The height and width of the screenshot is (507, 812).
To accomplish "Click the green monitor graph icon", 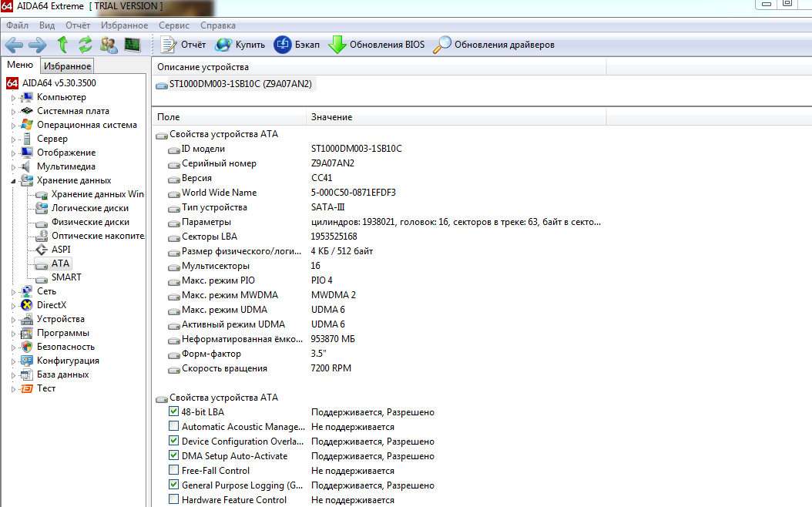I will [x=133, y=45].
